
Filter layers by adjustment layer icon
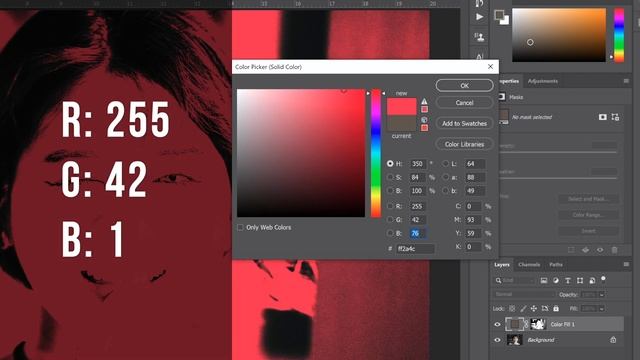point(556,280)
